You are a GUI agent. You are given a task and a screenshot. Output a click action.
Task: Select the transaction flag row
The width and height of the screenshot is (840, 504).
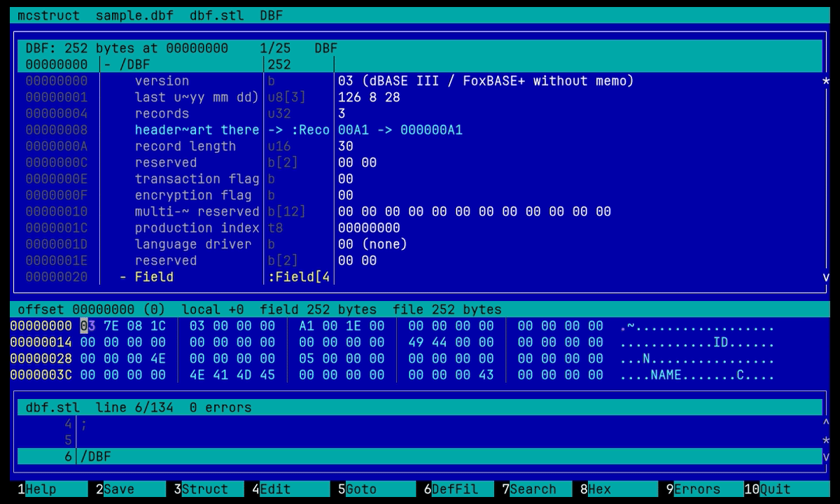coord(419,178)
